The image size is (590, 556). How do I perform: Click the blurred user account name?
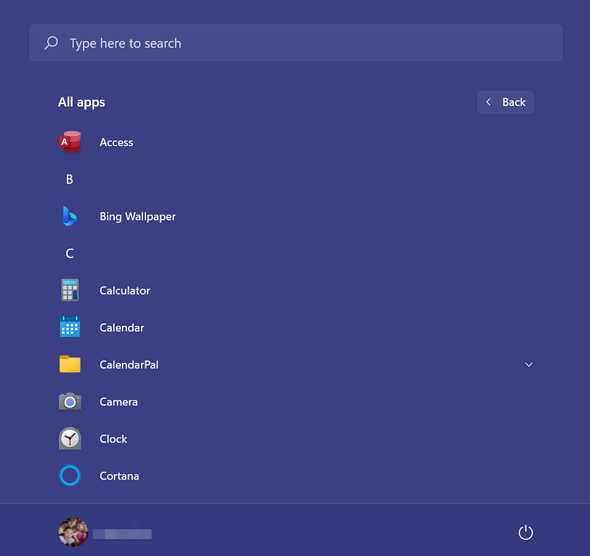point(122,534)
